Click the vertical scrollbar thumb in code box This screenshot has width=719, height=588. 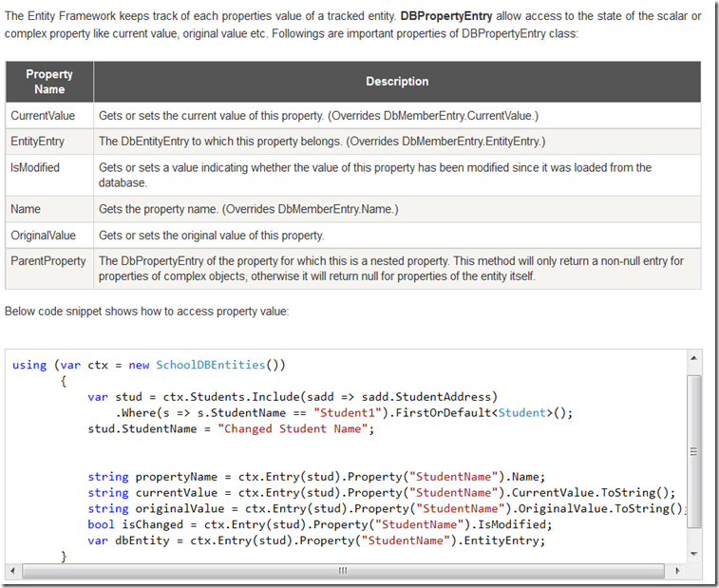coord(693,452)
